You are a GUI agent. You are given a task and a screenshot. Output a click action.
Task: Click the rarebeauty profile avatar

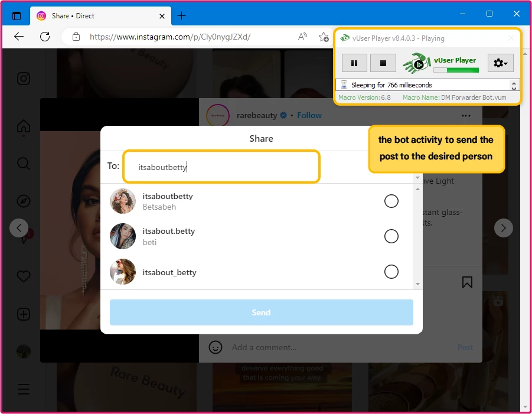pyautogui.click(x=218, y=115)
